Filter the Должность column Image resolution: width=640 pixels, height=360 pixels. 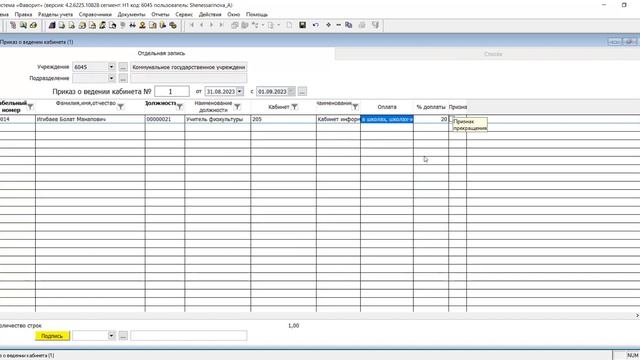[x=180, y=107]
